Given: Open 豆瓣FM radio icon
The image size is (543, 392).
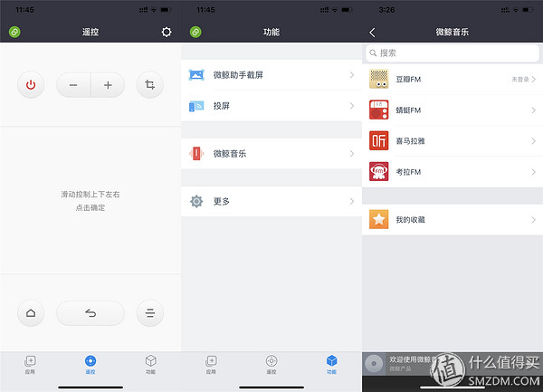Looking at the screenshot, I should click(379, 79).
